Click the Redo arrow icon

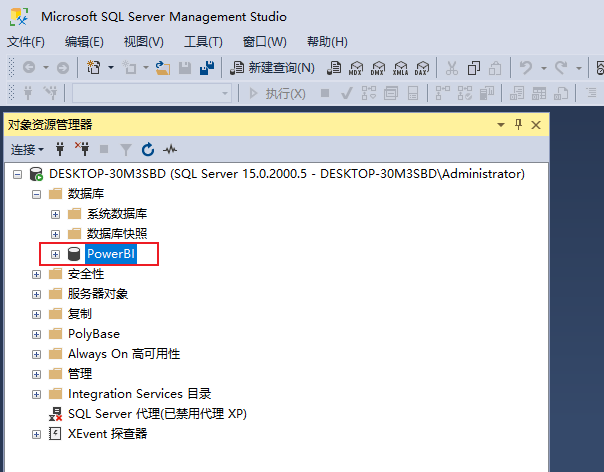[x=561, y=68]
